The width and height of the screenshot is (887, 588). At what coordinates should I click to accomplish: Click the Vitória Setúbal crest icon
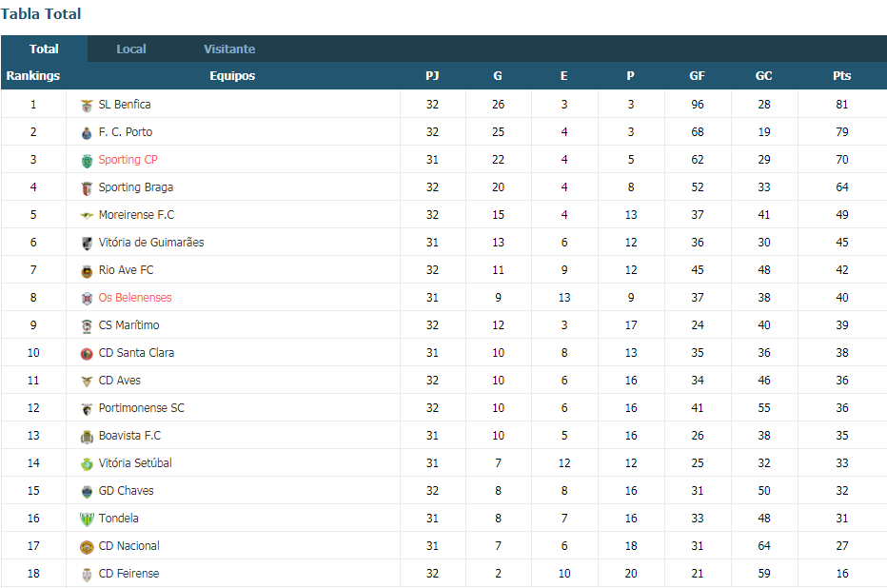[x=87, y=464]
